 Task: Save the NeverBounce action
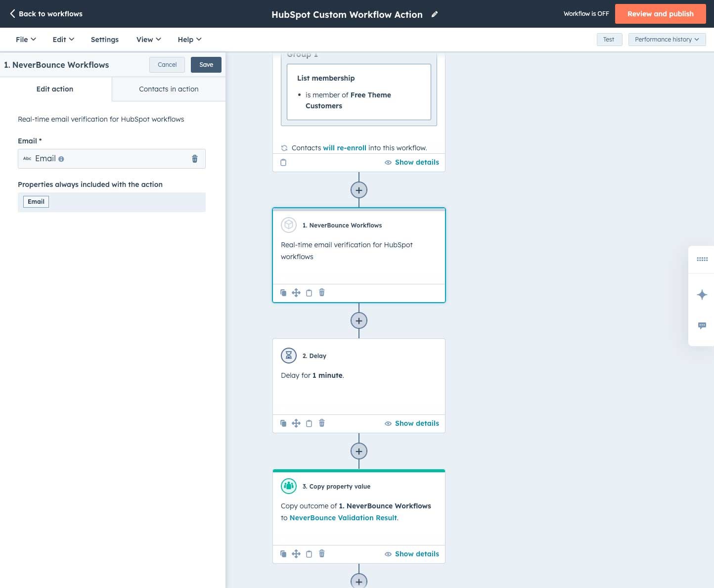tap(206, 65)
